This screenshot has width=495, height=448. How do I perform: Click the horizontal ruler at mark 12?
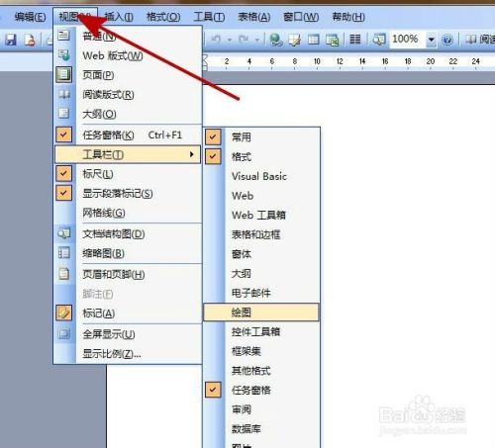pyautogui.click(x=340, y=61)
